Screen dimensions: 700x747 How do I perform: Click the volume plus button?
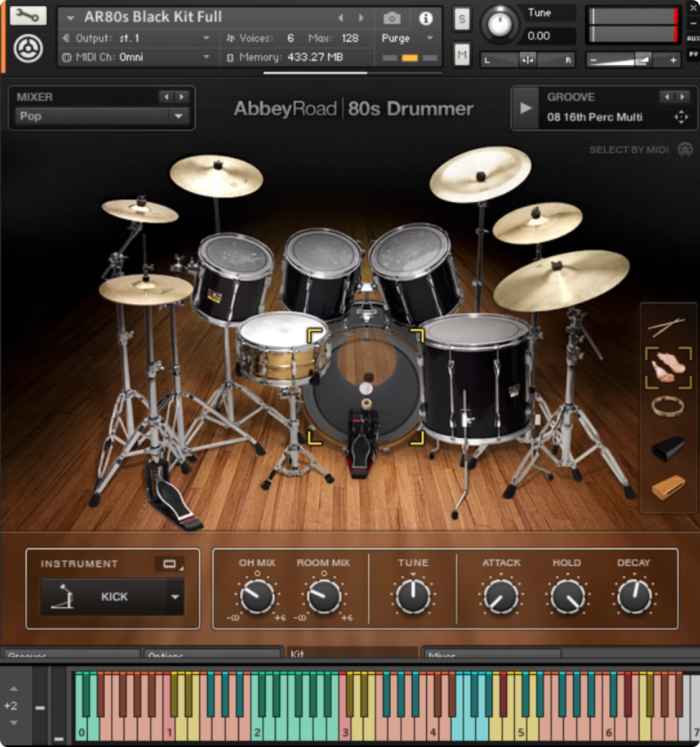tap(673, 60)
